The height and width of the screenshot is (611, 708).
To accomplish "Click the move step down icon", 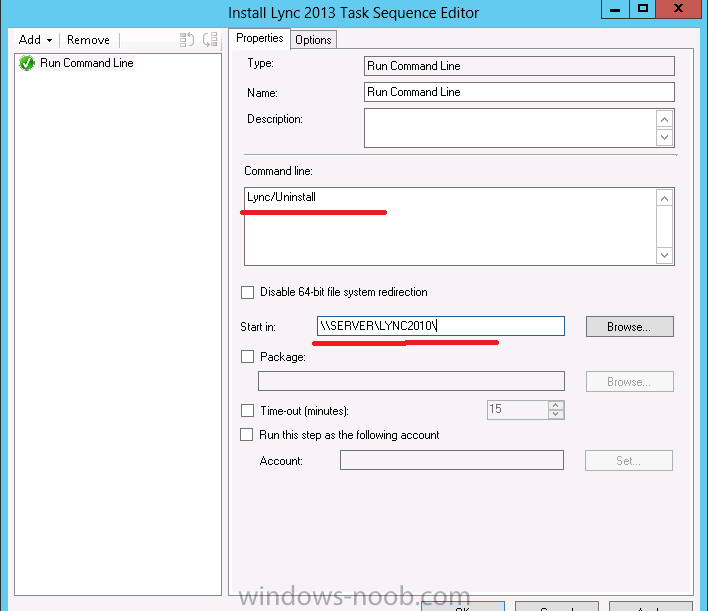I will pos(209,40).
